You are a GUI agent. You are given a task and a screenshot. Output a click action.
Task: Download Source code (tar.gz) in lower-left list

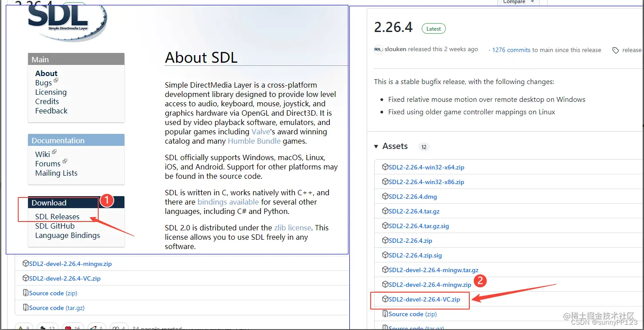57,308
